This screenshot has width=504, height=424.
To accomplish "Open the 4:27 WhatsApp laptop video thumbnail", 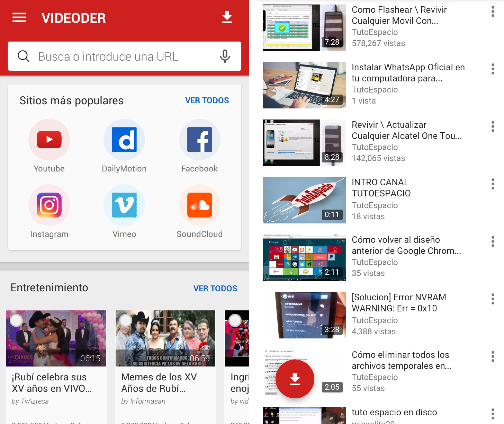I will point(305,85).
